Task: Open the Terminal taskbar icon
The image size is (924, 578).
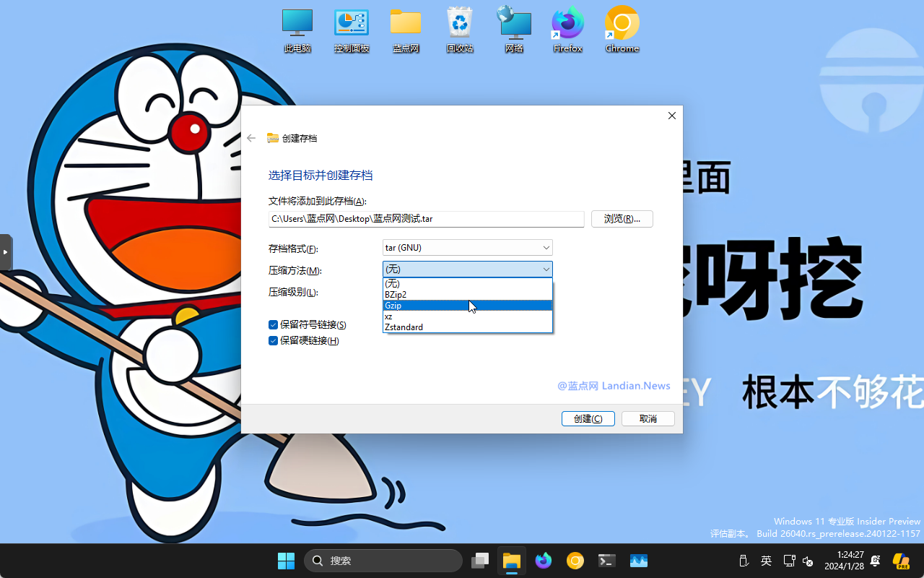Action: (607, 561)
